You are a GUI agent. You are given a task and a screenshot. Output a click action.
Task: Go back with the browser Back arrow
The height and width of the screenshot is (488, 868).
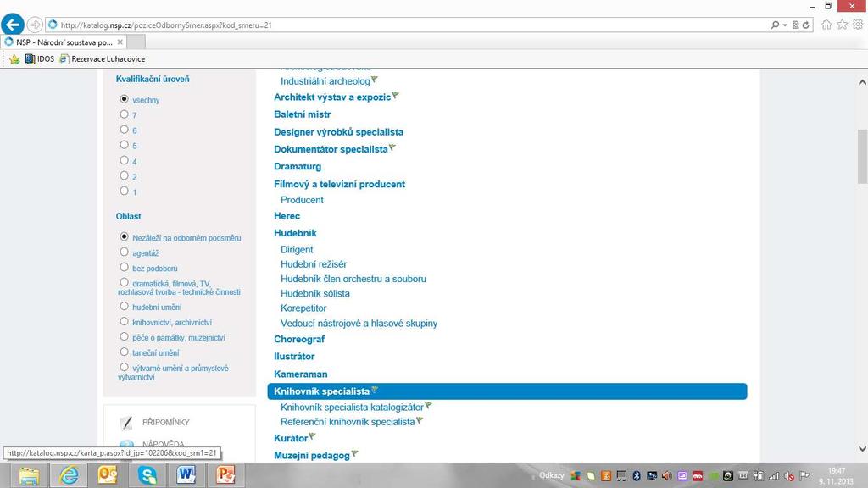click(13, 25)
